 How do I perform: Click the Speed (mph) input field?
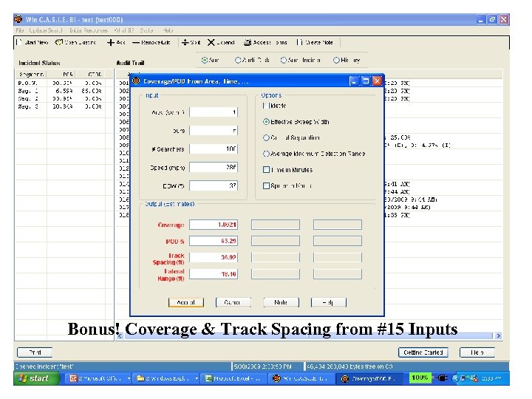214,167
